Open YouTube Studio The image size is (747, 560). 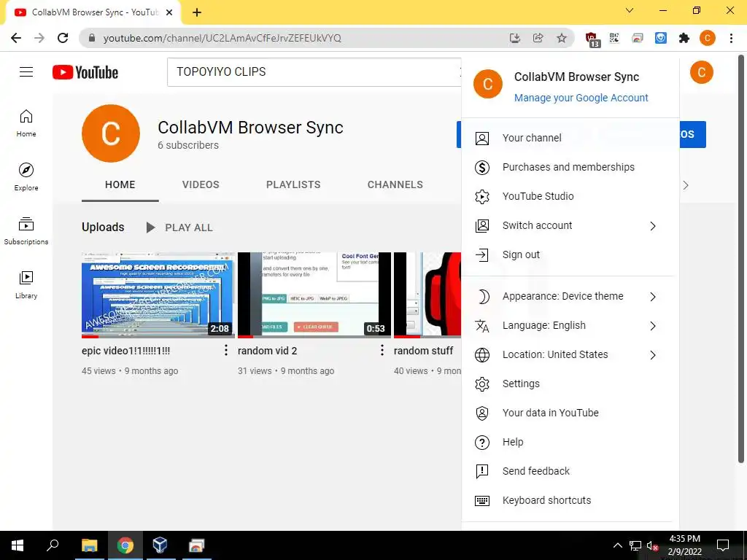coord(567,196)
